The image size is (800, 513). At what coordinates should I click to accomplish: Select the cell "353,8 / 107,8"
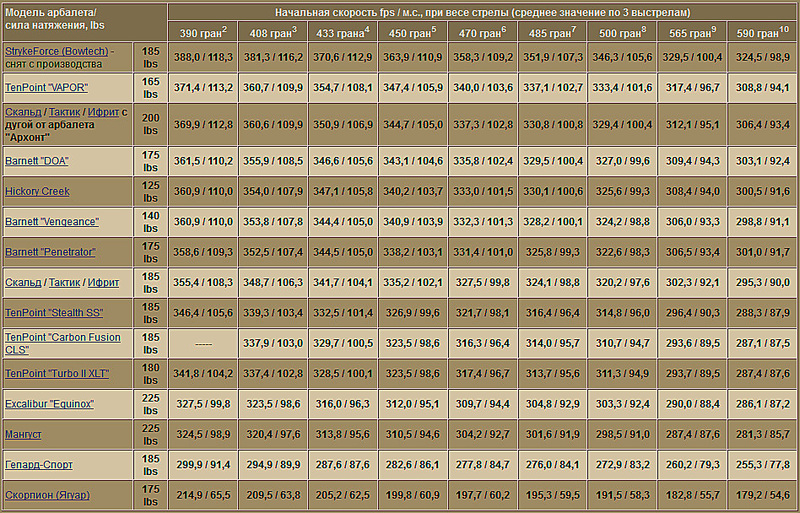click(x=273, y=222)
